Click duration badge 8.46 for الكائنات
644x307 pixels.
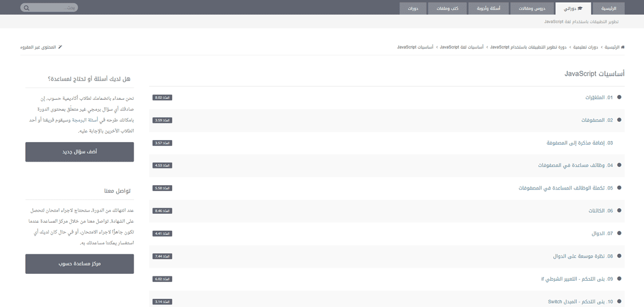pyautogui.click(x=162, y=211)
